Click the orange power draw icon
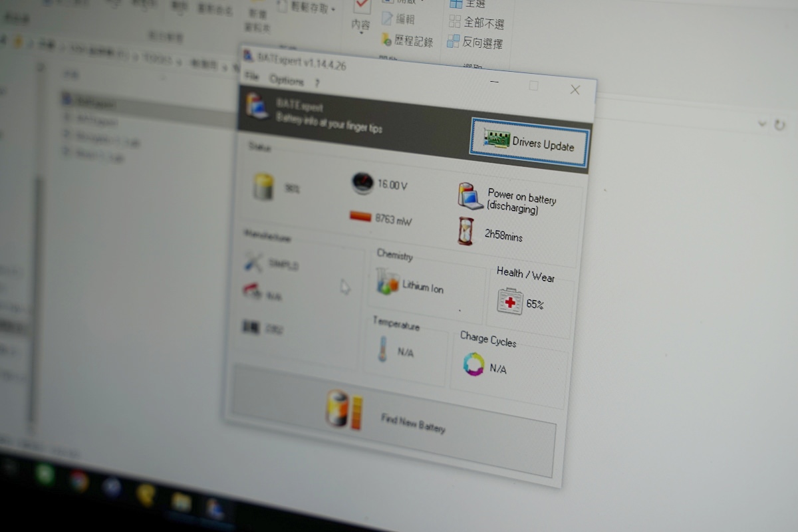This screenshot has height=532, width=798. 360,216
